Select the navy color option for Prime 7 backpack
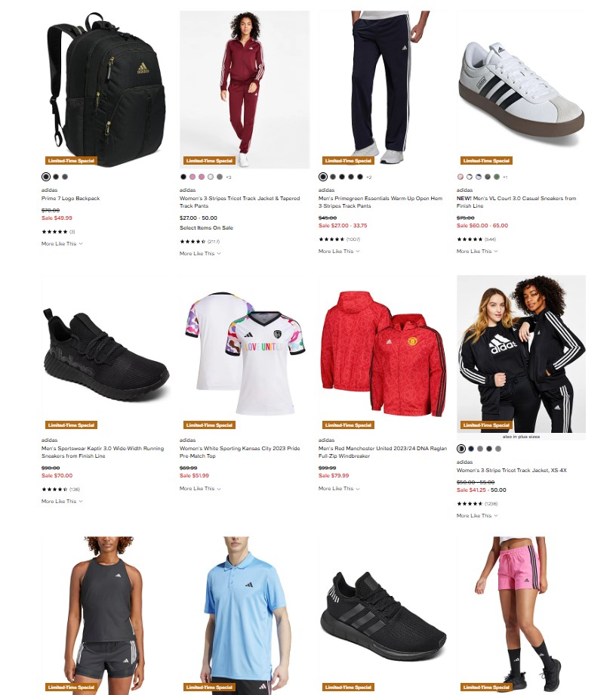 point(65,177)
